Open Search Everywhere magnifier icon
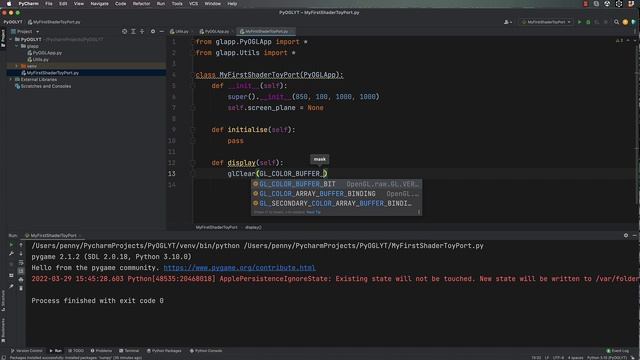This screenshot has width=640, height=360. click(616, 22)
